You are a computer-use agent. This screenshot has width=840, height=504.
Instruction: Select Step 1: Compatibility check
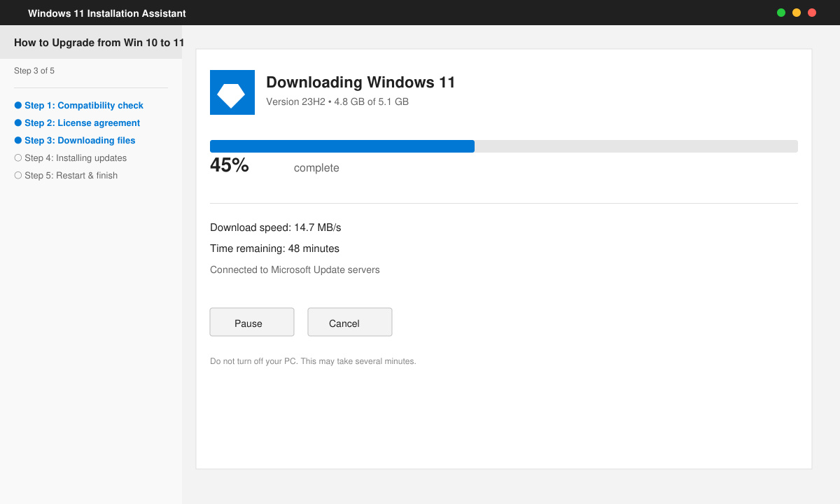[x=78, y=106]
